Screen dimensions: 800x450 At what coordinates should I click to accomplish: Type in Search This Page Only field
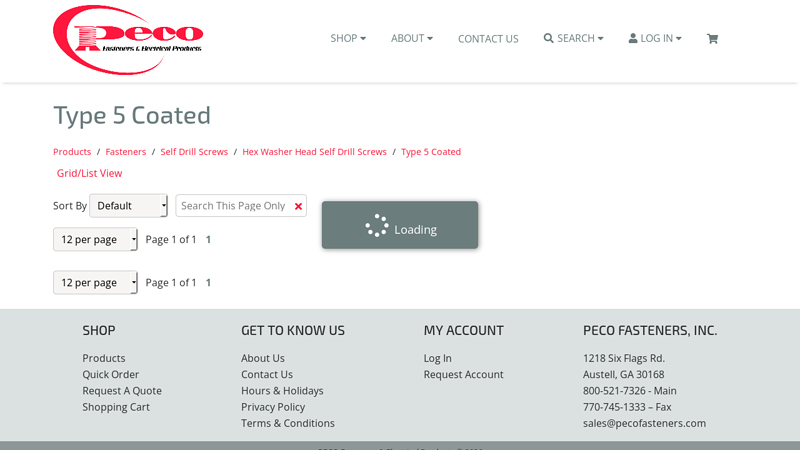coord(234,206)
